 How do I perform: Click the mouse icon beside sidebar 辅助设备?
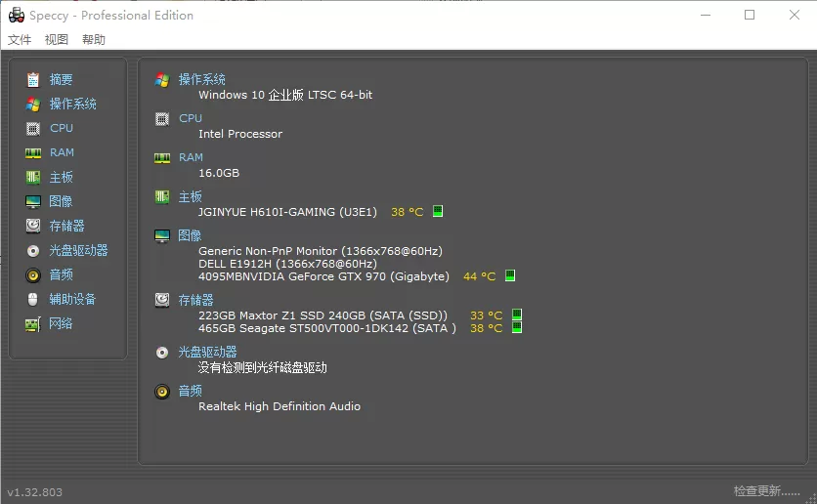pyautogui.click(x=33, y=300)
